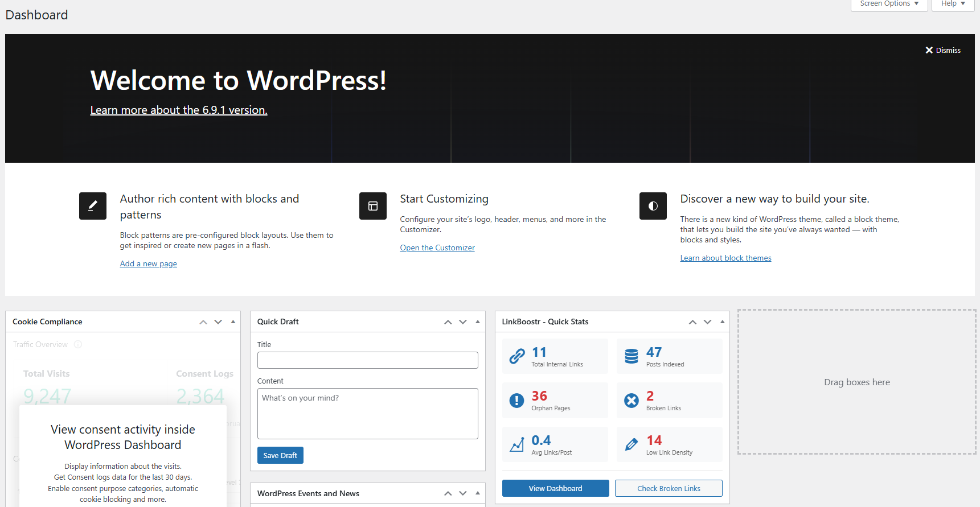Dismiss the Welcome to WordPress panel

coord(943,50)
